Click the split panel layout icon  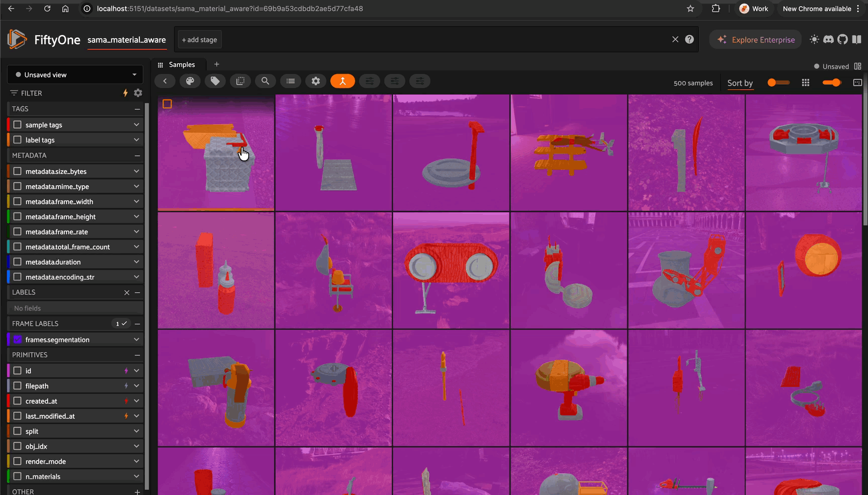858,66
